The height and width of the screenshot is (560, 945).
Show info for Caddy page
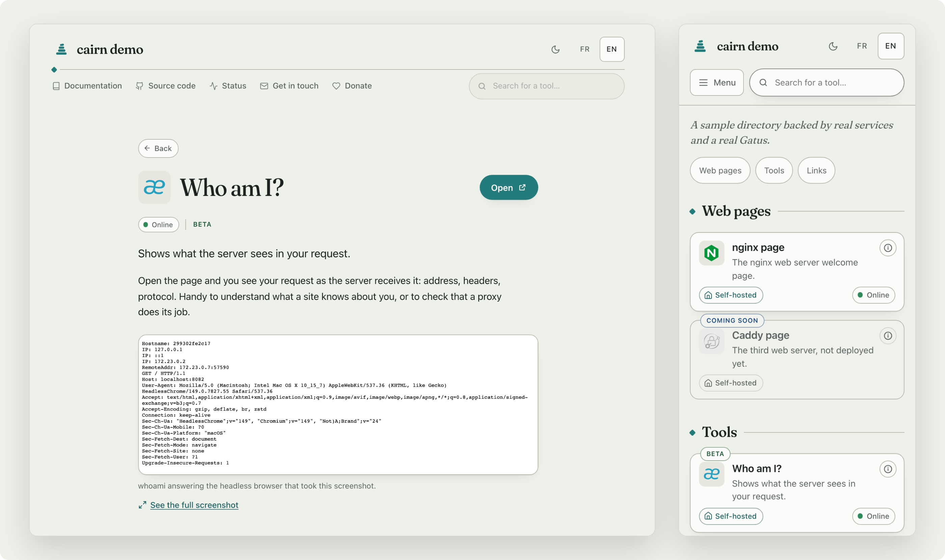coord(888,336)
